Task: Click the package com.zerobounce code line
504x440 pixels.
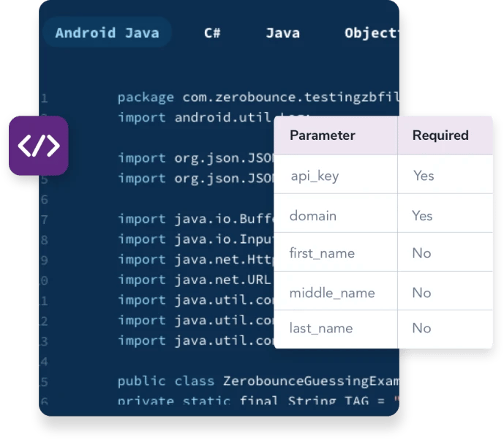Action: click(258, 97)
